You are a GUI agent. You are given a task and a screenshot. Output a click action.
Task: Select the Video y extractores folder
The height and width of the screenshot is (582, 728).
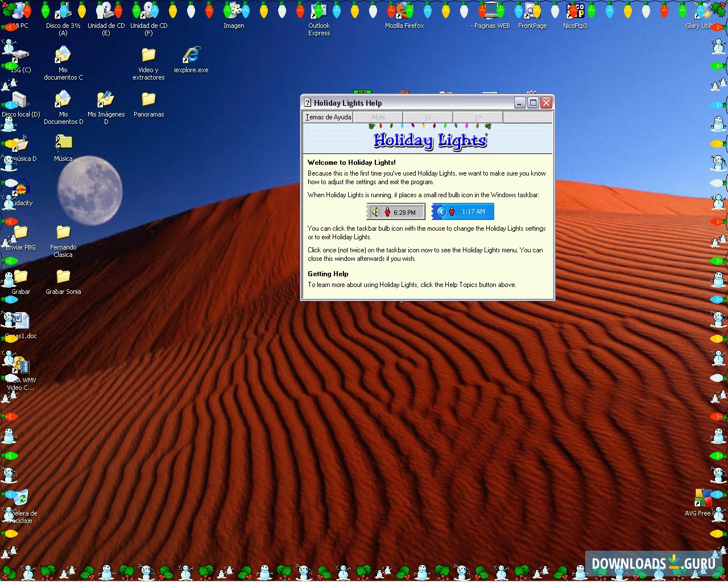(148, 55)
